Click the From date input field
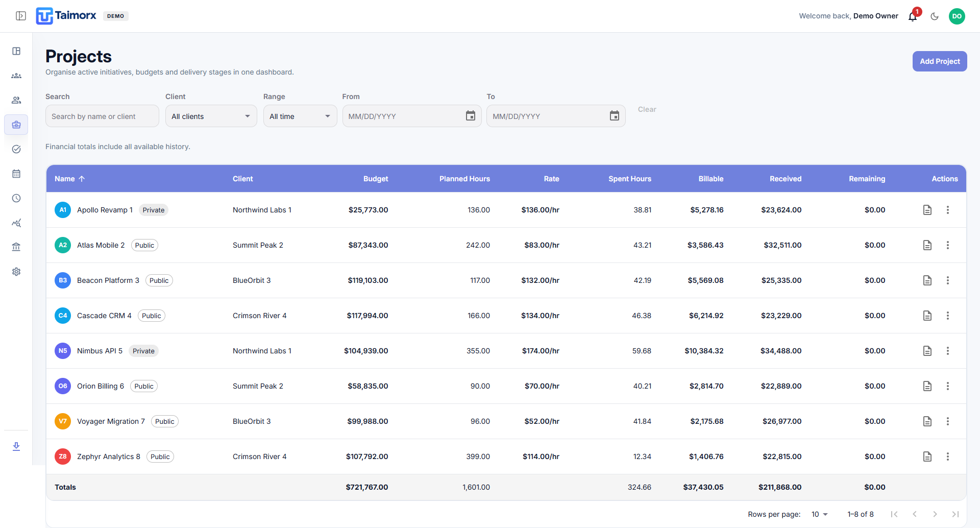 click(403, 116)
